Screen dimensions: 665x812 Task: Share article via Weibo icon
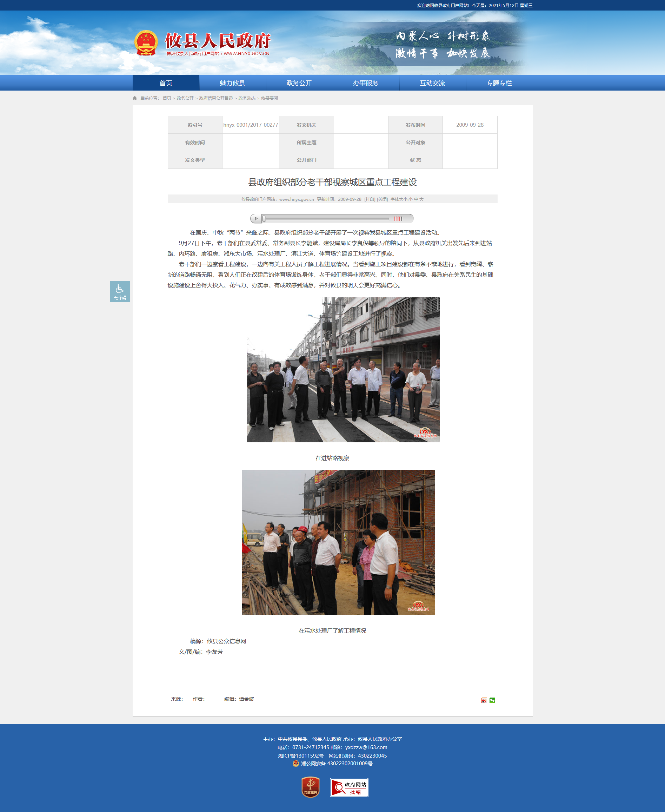(484, 700)
